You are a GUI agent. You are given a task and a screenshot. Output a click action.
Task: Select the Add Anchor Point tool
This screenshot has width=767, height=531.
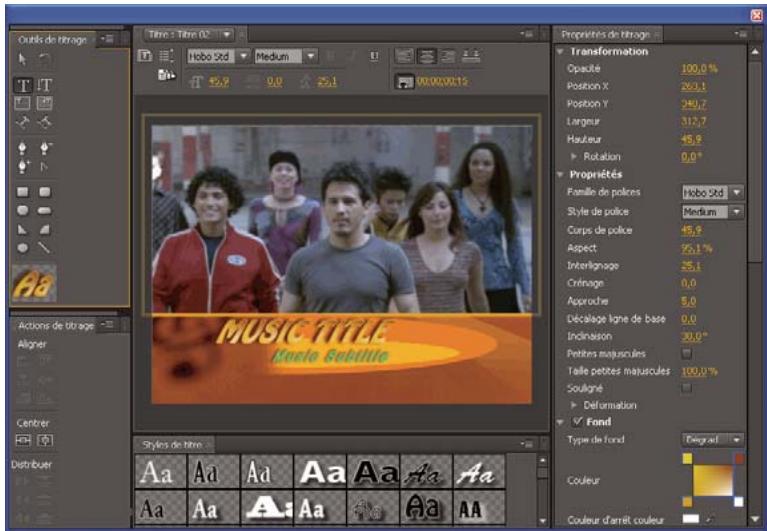[x=23, y=167]
